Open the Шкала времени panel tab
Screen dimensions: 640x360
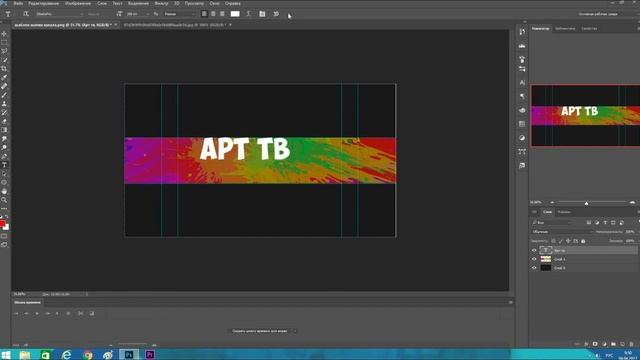(27, 302)
